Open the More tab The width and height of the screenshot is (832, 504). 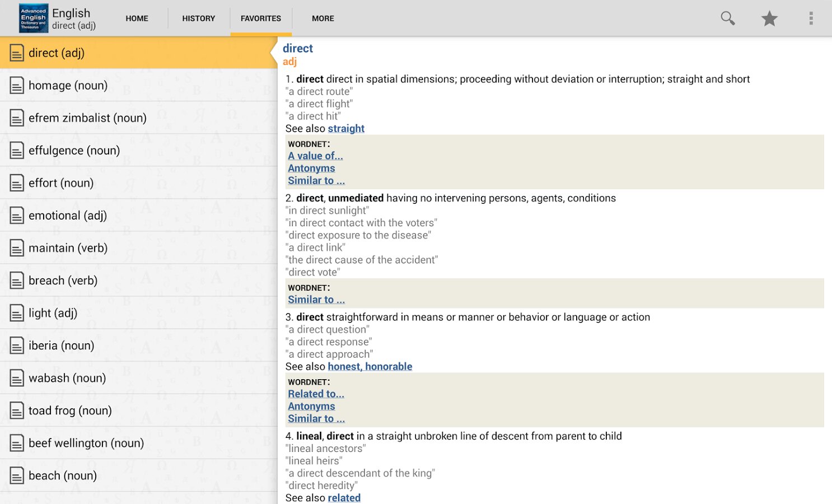pos(322,18)
